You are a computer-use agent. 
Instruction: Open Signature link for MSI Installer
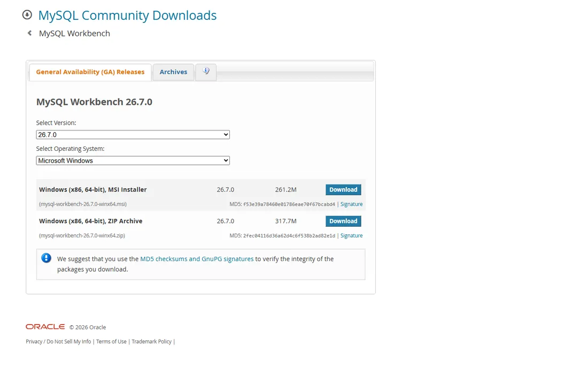click(351, 204)
